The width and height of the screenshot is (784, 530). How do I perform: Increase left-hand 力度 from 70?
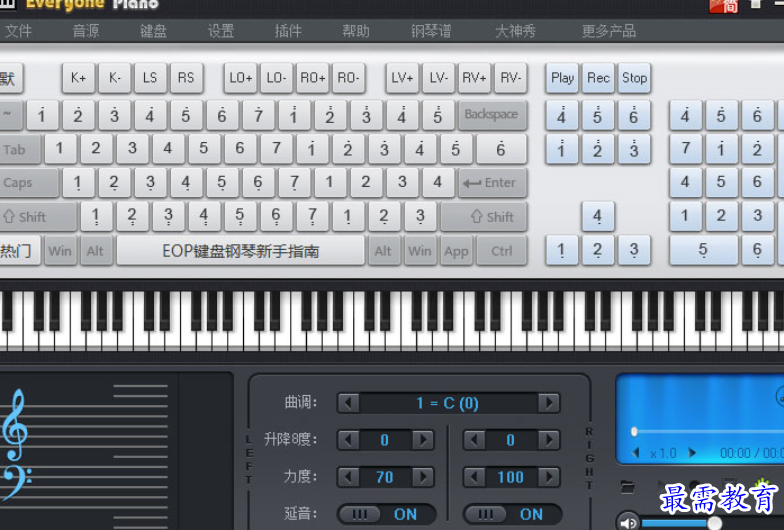click(423, 477)
